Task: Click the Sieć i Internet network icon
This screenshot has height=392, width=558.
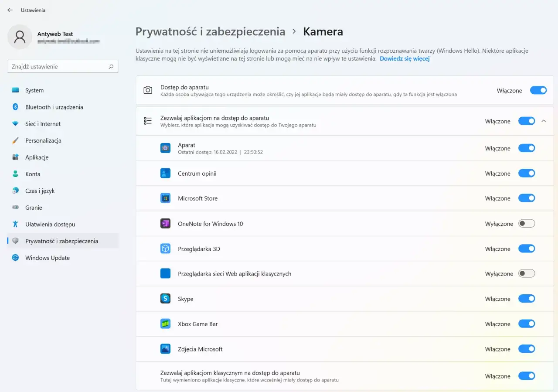Action: (x=15, y=124)
